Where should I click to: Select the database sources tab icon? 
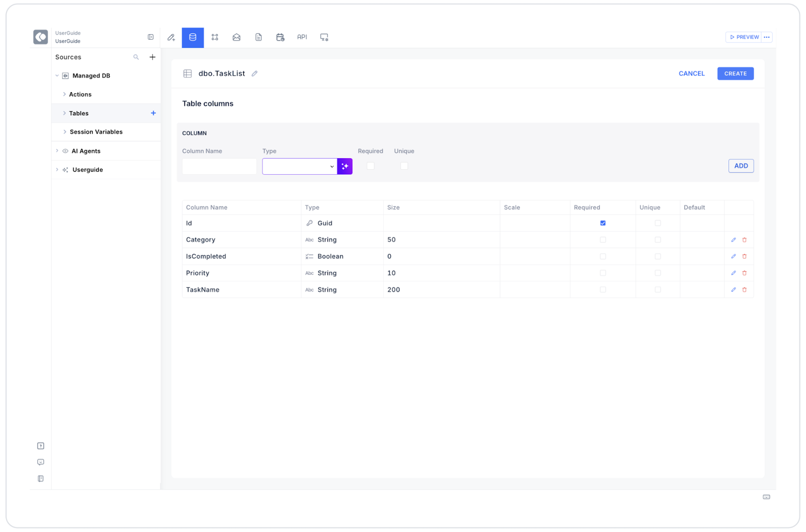(x=193, y=37)
